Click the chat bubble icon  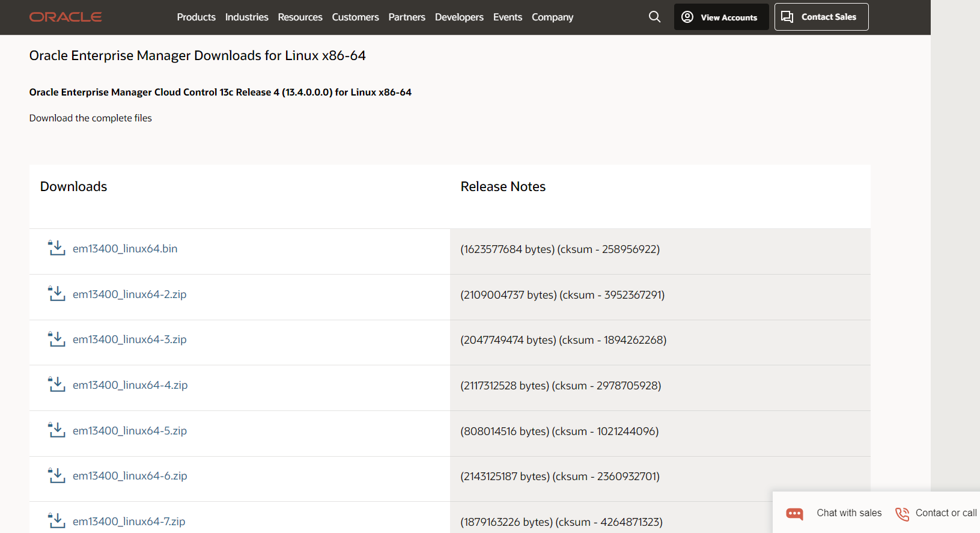click(794, 514)
